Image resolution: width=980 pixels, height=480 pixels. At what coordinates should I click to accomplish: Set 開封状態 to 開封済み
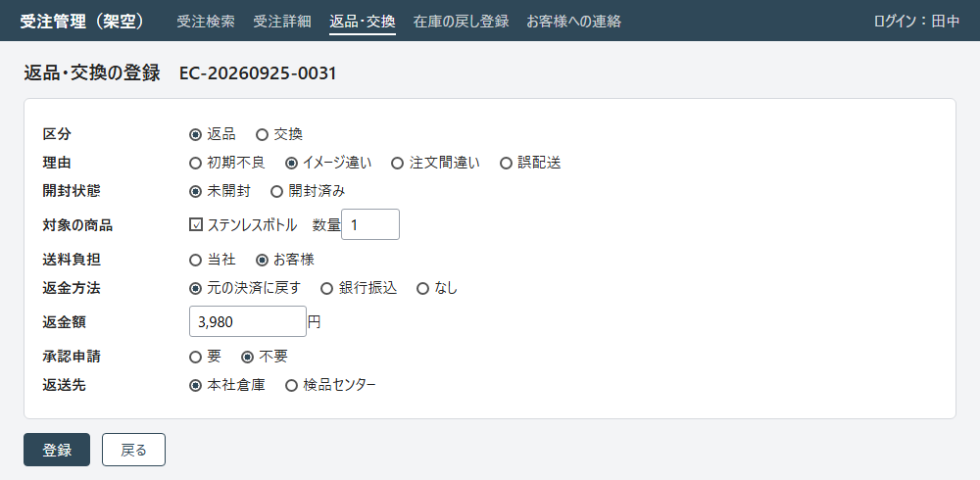[x=277, y=192]
